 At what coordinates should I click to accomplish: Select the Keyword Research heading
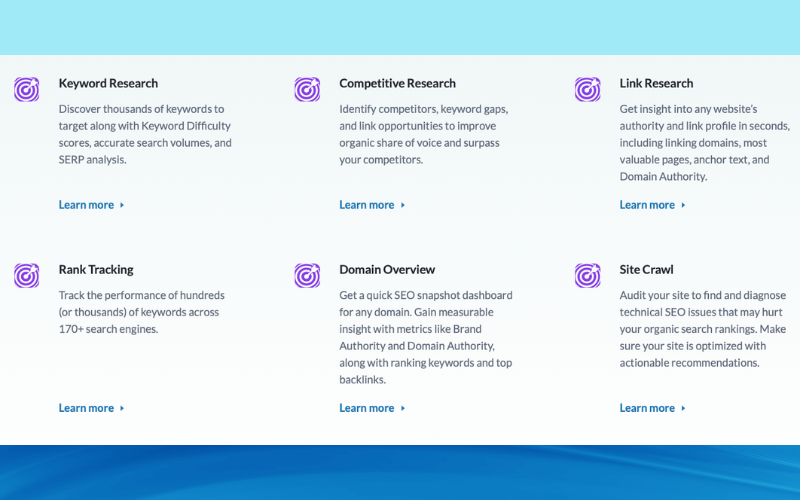pos(108,84)
